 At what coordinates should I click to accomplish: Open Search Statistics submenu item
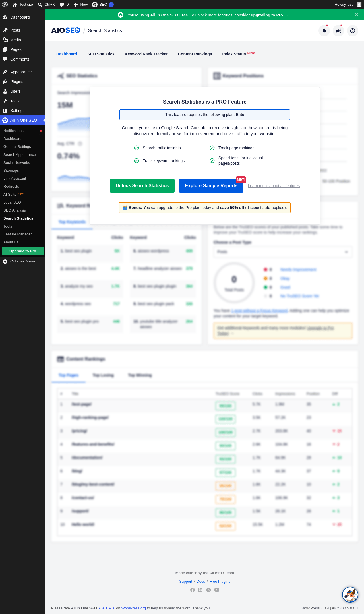pyautogui.click(x=23, y=218)
